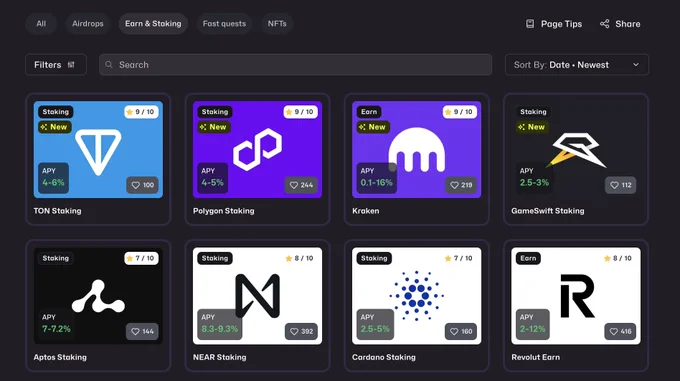Open the Polygon Staking title

(x=224, y=211)
